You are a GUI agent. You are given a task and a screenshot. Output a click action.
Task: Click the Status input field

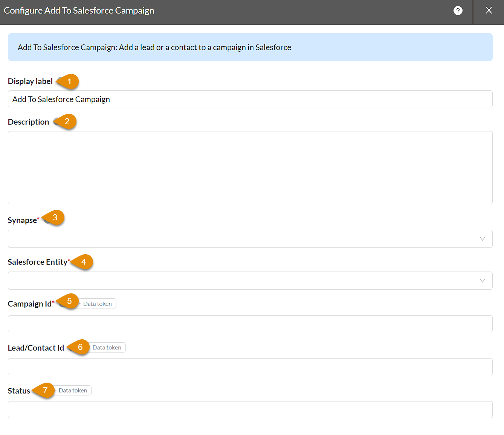click(x=250, y=410)
